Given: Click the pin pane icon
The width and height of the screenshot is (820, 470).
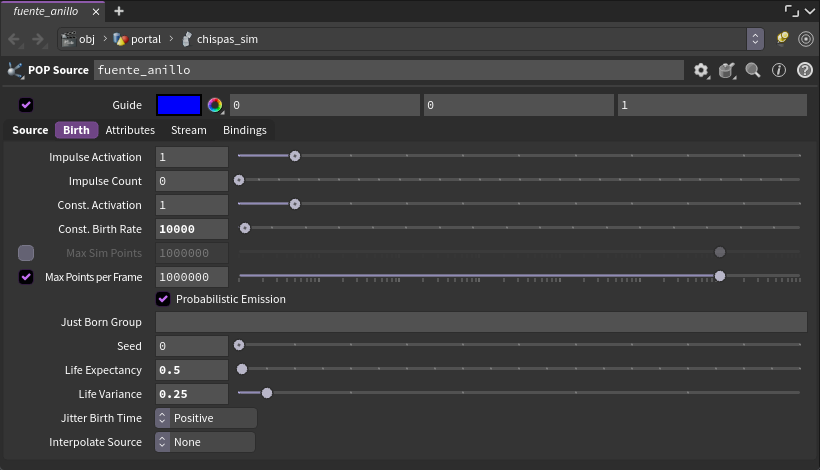Looking at the screenshot, I should [782, 39].
